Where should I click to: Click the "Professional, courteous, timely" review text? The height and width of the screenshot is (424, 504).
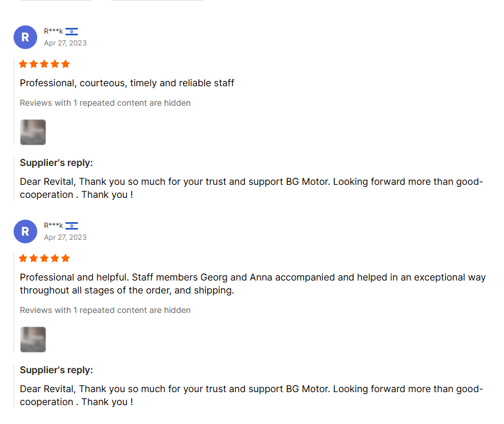127,83
